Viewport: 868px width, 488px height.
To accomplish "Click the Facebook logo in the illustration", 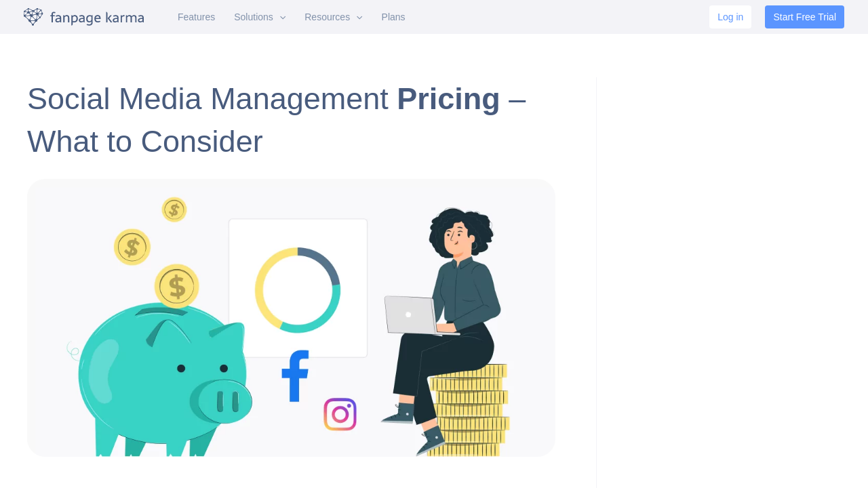I will [296, 375].
